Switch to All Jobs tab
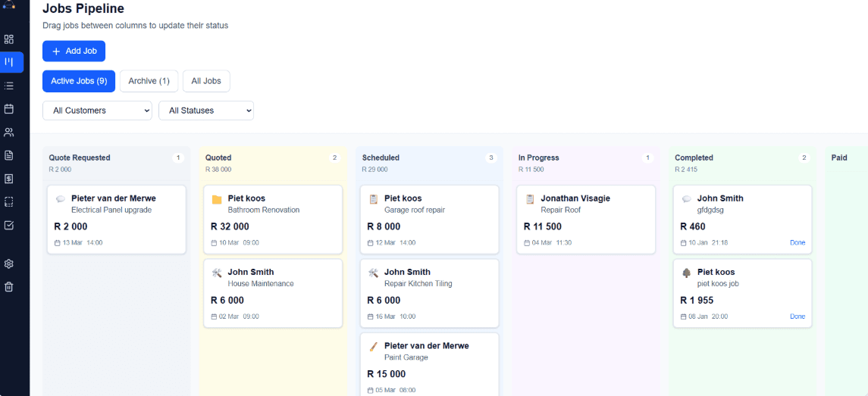Image resolution: width=868 pixels, height=396 pixels. point(206,81)
